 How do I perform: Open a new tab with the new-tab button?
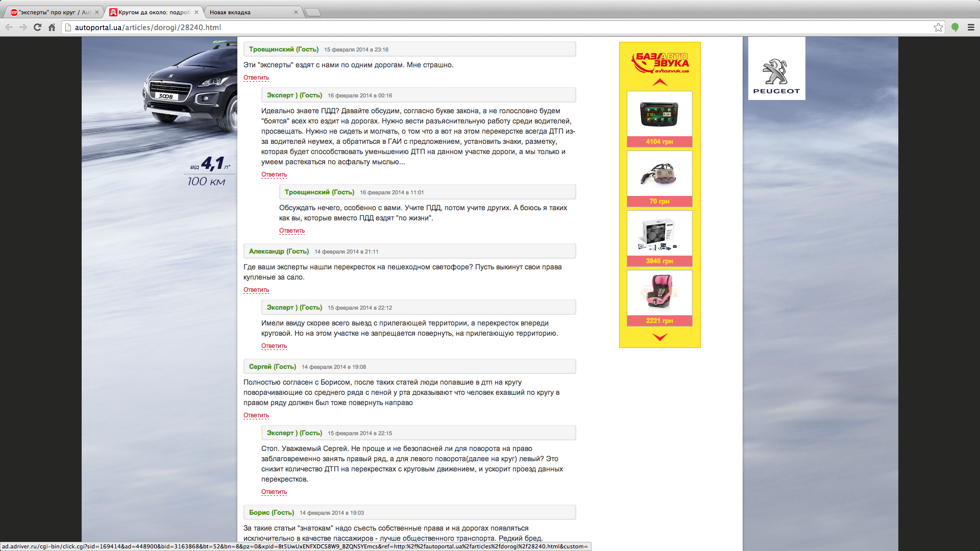click(313, 12)
